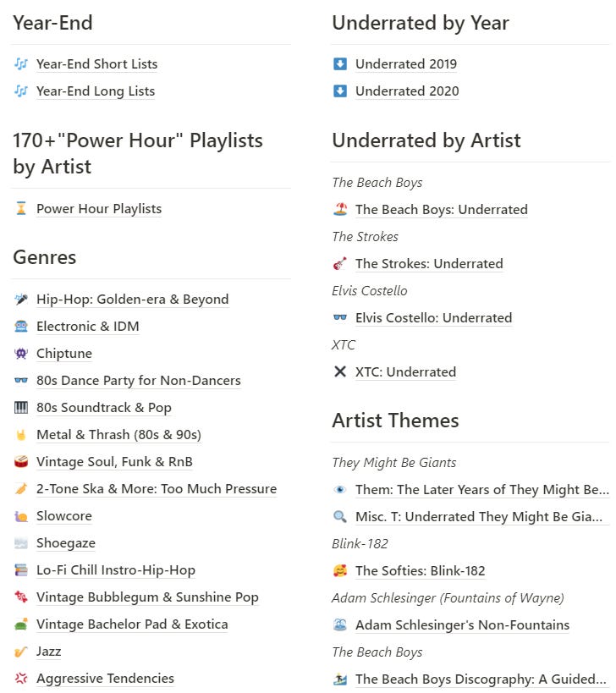Open the Chiptune page link
This screenshot has height=693, width=616.
coord(64,354)
